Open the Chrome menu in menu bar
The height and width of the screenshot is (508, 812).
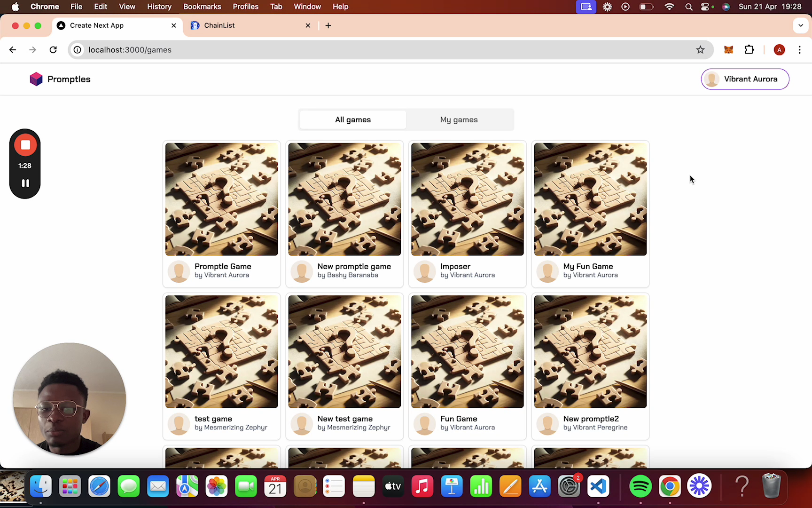(x=45, y=7)
